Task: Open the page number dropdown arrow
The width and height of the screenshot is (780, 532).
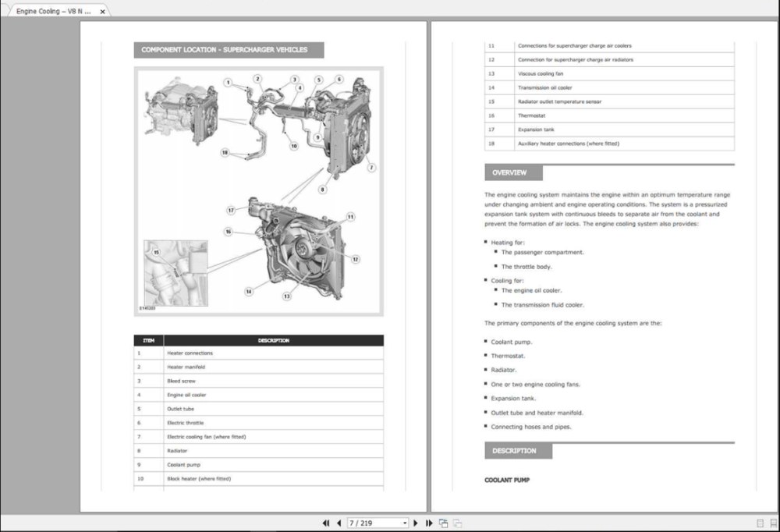Action: tap(405, 523)
